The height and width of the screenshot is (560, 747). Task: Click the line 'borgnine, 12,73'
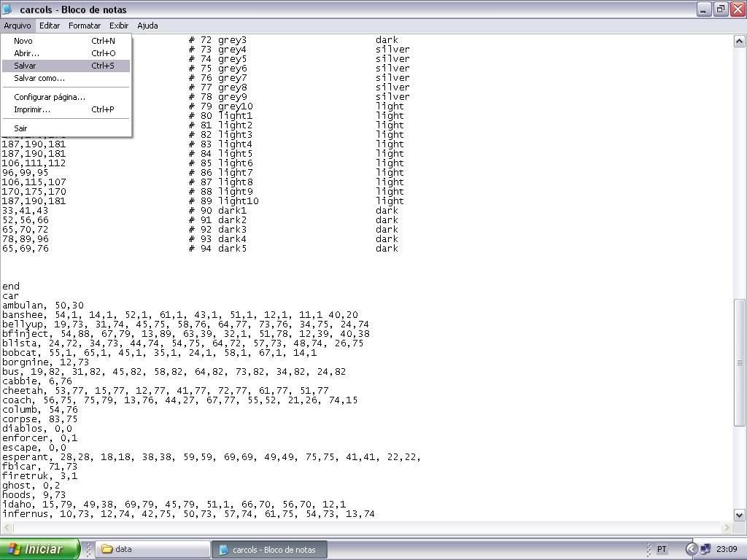pyautogui.click(x=46, y=362)
